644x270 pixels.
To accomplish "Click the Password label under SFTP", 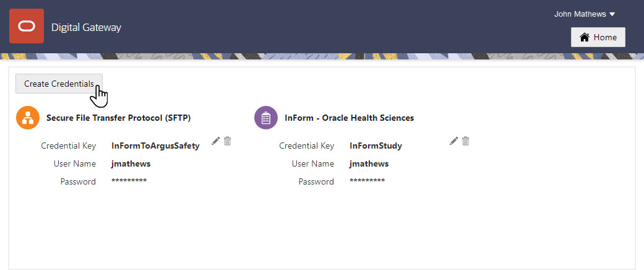I will click(78, 181).
